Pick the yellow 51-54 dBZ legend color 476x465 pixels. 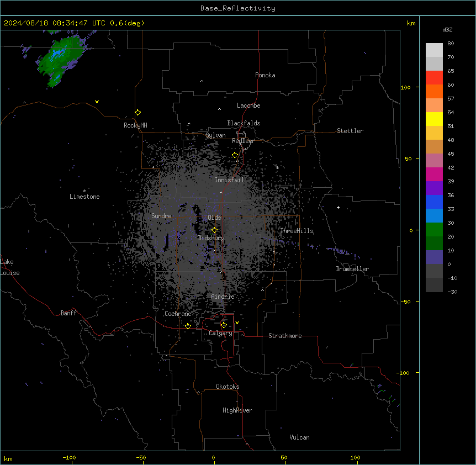point(434,119)
